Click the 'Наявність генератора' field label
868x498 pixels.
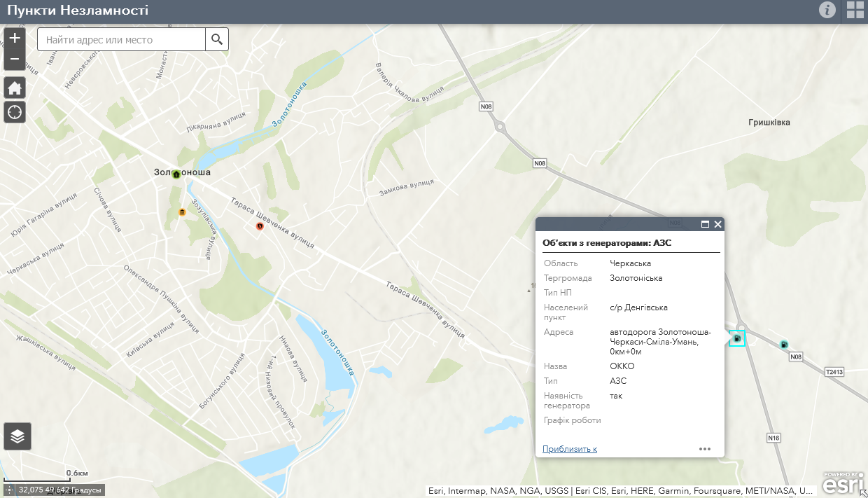click(x=567, y=401)
